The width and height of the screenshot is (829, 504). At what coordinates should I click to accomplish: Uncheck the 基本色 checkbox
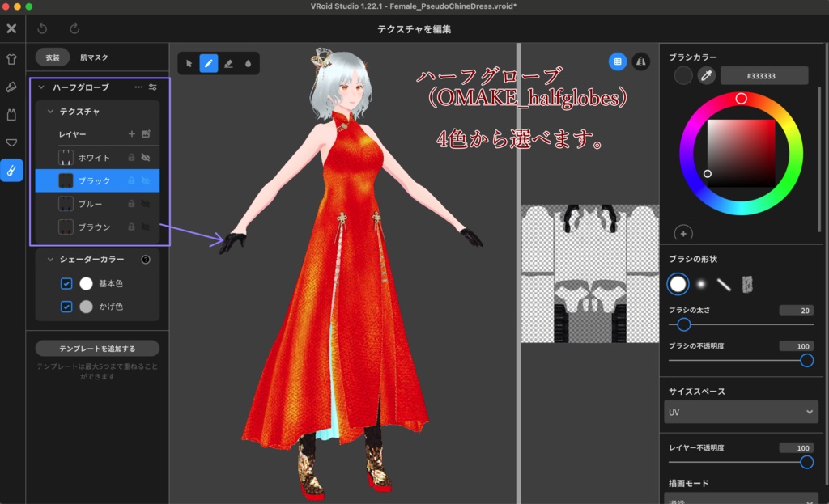66,284
